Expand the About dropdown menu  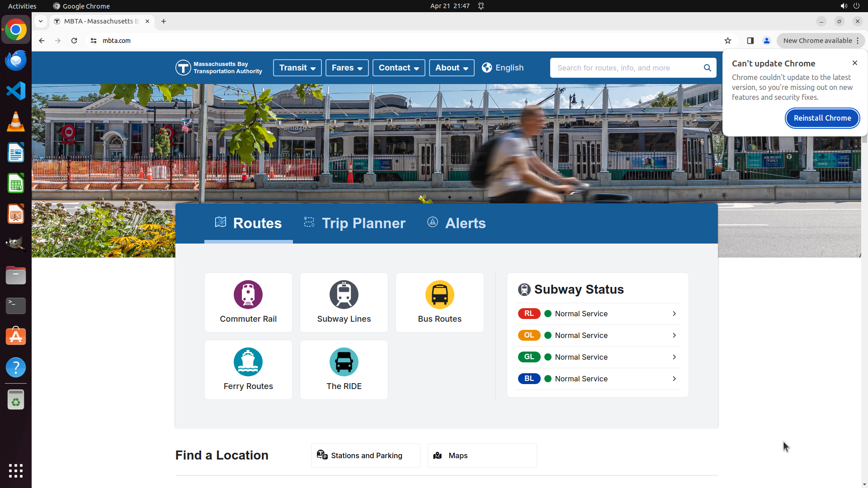451,68
